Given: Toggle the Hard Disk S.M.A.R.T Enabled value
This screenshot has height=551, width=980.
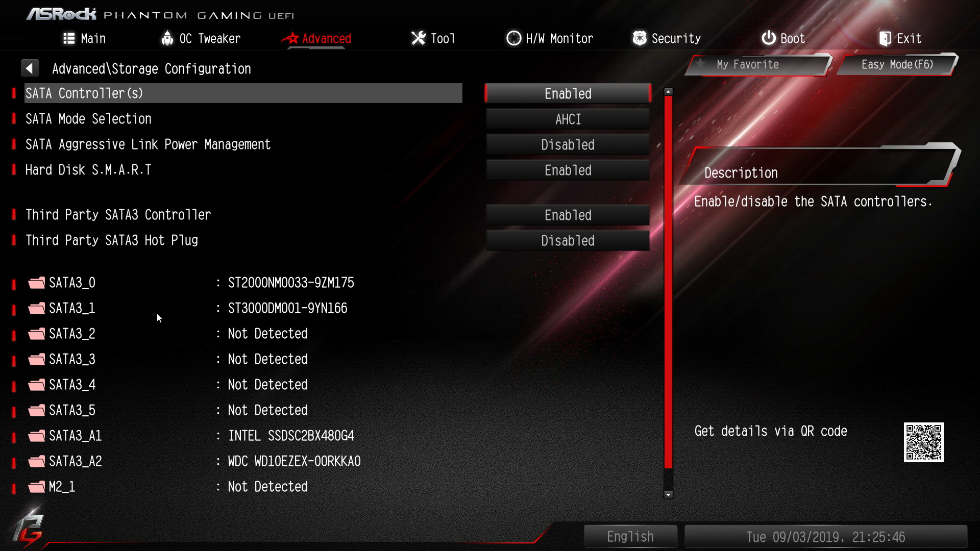Looking at the screenshot, I should pyautogui.click(x=568, y=170).
